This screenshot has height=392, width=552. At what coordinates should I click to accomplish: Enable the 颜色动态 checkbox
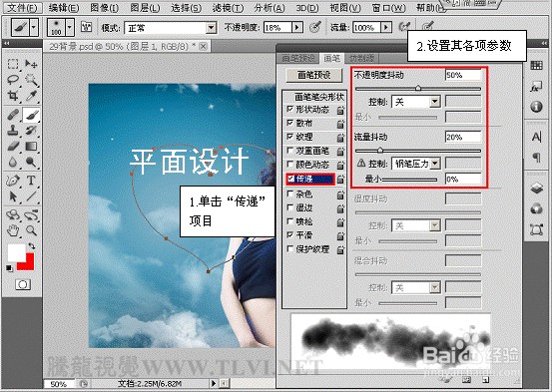(290, 165)
